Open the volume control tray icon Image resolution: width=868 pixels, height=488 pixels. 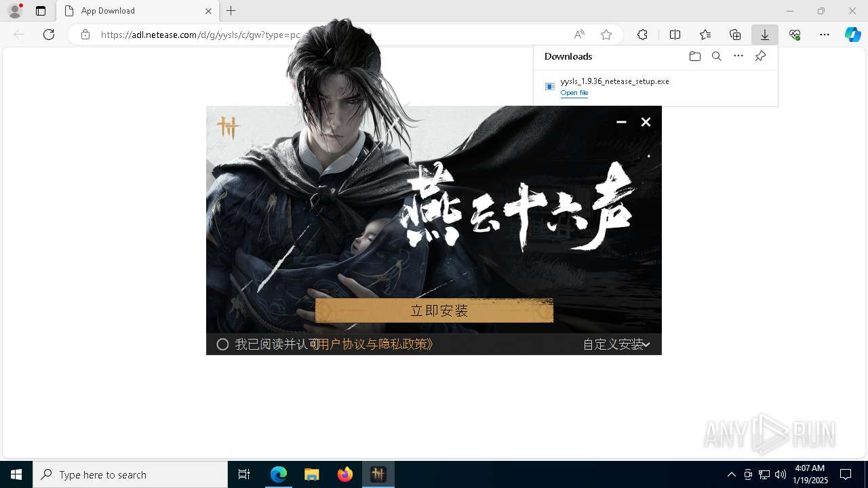(780, 474)
